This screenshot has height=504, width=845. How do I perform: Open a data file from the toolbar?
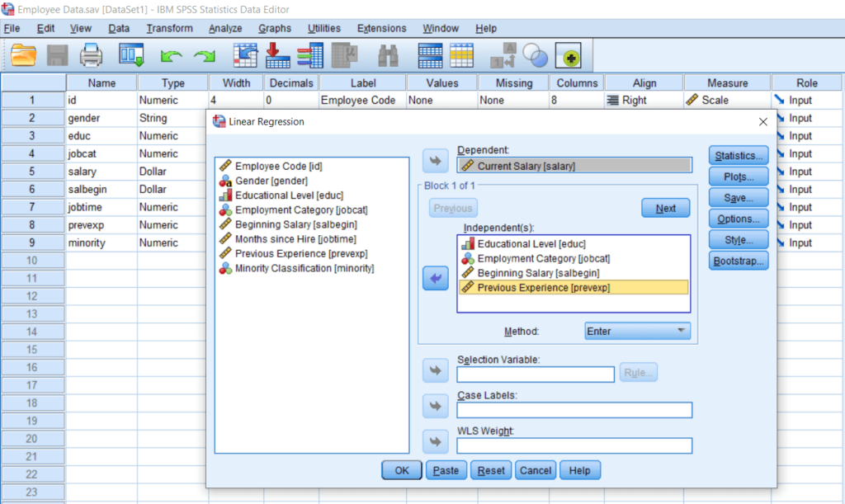(x=23, y=55)
